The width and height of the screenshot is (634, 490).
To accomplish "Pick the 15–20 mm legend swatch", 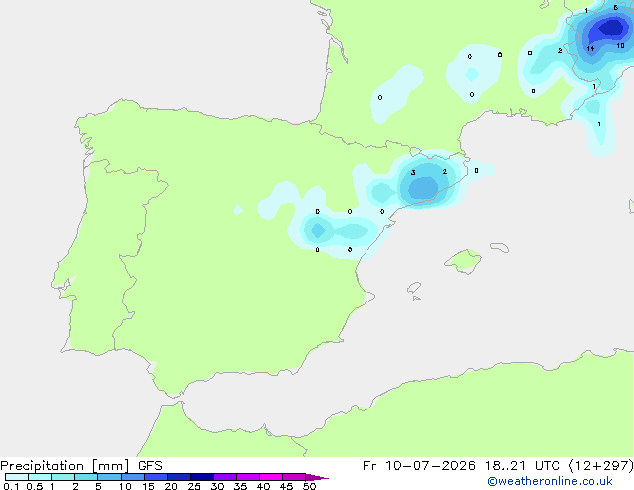I will 156,477.
